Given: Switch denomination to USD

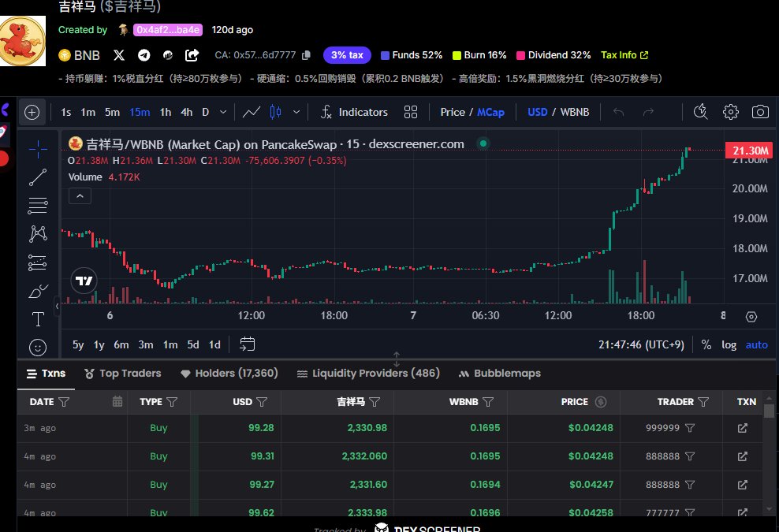Looking at the screenshot, I should pos(538,112).
